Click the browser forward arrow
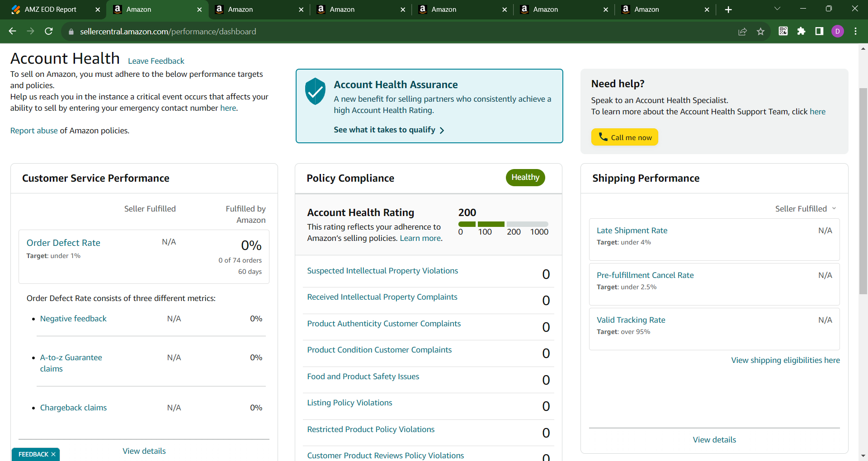868x461 pixels. (x=31, y=31)
